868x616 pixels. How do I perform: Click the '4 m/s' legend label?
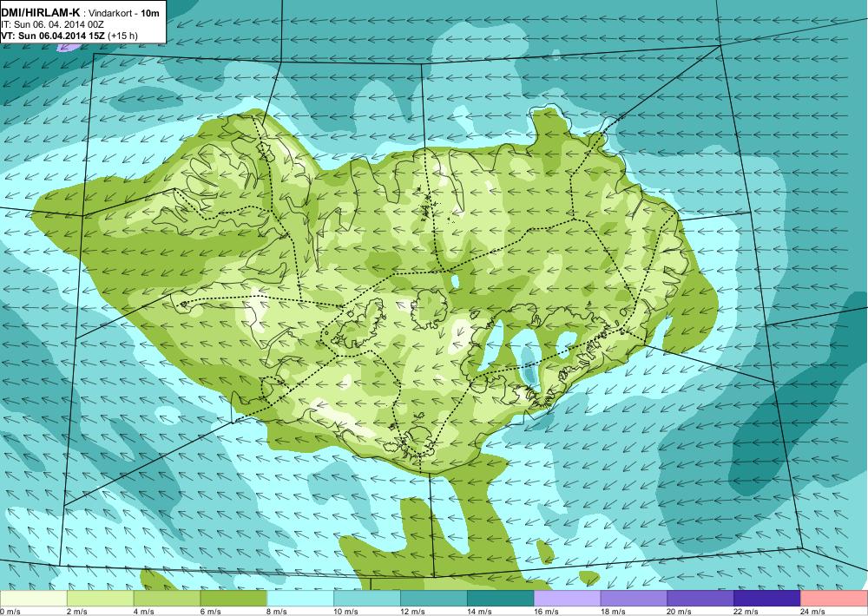pos(144,612)
